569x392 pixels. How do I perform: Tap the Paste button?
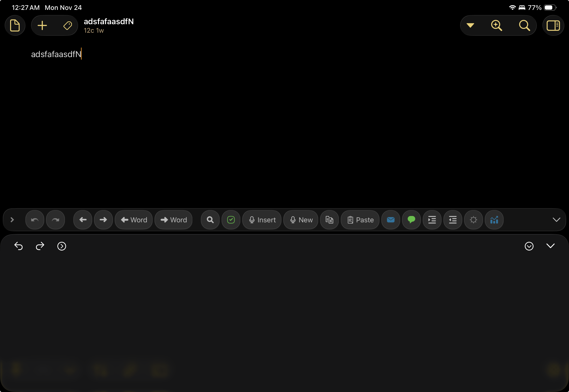tap(360, 220)
